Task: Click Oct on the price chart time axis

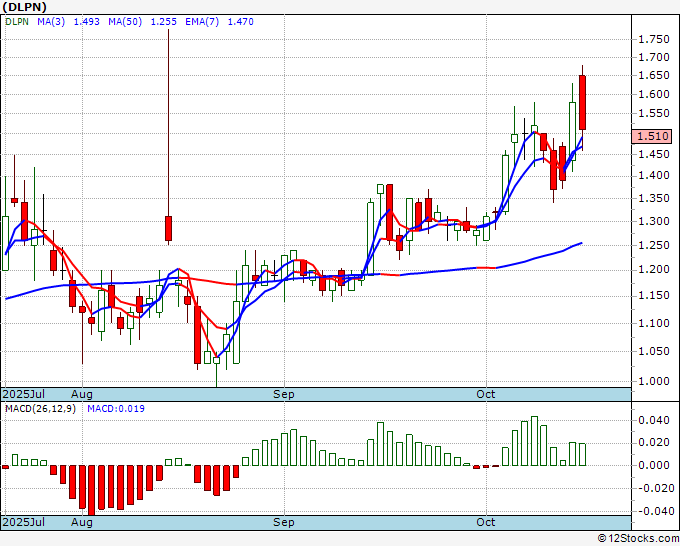Action: pyautogui.click(x=485, y=394)
